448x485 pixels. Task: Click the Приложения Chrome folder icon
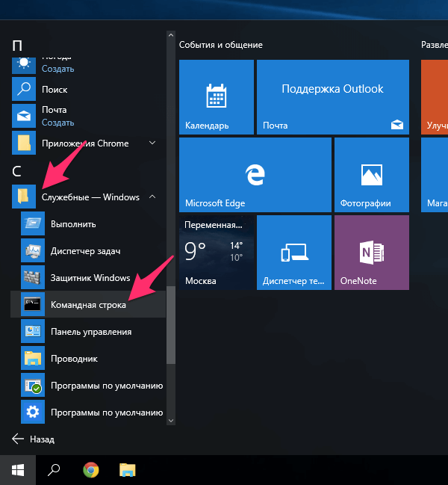tap(24, 143)
